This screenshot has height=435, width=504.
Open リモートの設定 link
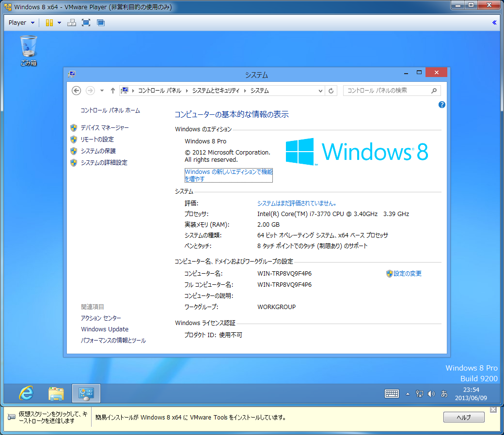click(97, 140)
